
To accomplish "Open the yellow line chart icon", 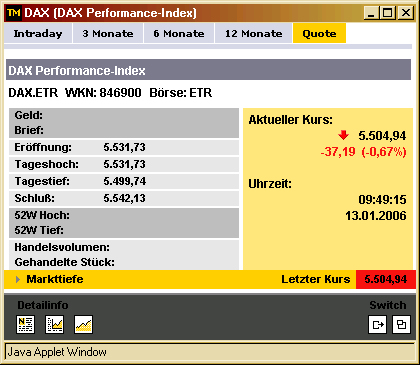I will 83,325.
